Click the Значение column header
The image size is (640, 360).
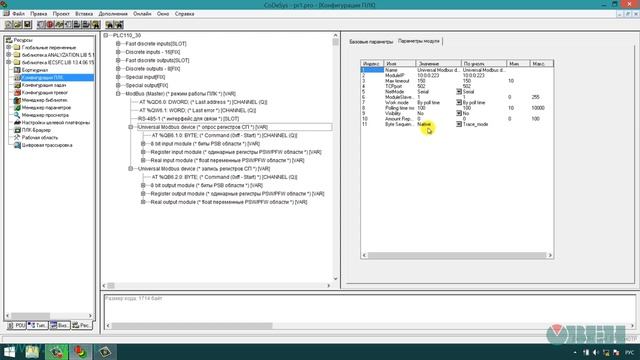click(439, 64)
